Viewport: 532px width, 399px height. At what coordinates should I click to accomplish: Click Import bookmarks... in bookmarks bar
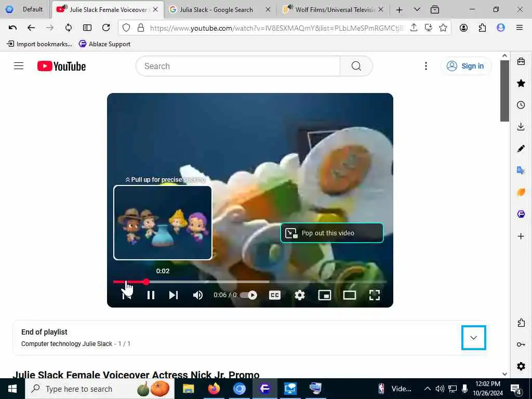click(x=39, y=44)
